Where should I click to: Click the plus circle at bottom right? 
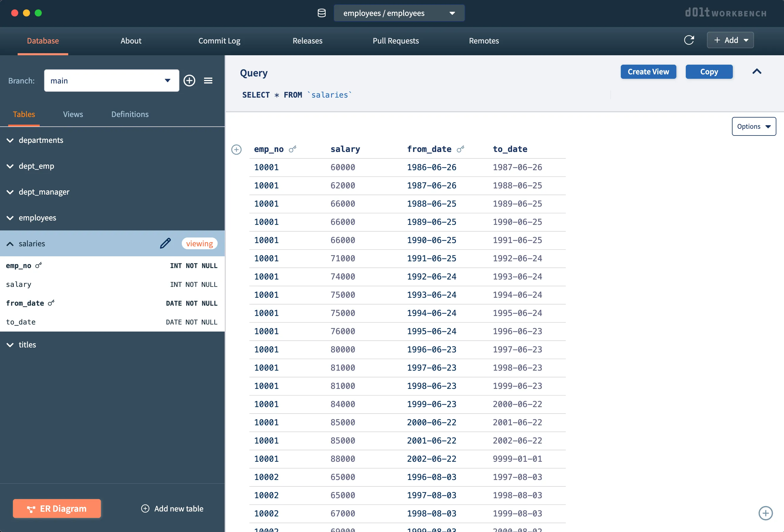pyautogui.click(x=765, y=513)
